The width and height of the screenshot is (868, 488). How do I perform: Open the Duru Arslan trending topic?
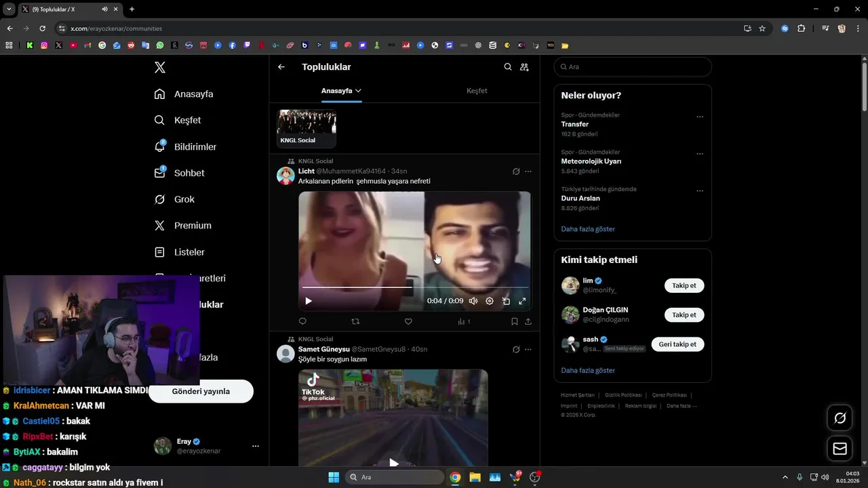pos(580,199)
